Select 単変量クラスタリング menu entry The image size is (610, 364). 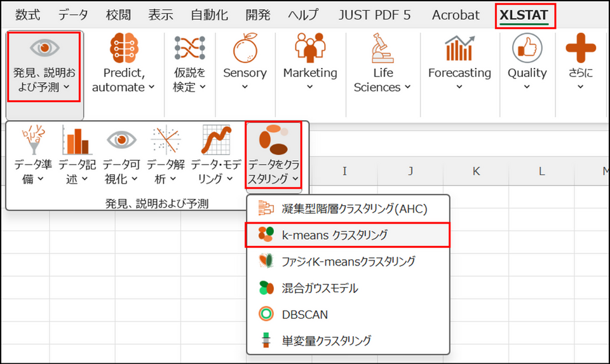[x=348, y=340]
